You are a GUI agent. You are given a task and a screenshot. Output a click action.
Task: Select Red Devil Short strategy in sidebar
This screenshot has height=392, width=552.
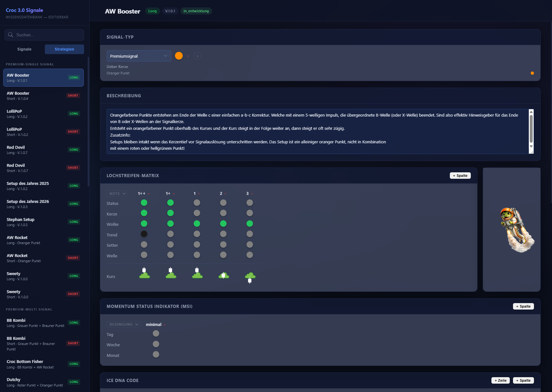(44, 168)
